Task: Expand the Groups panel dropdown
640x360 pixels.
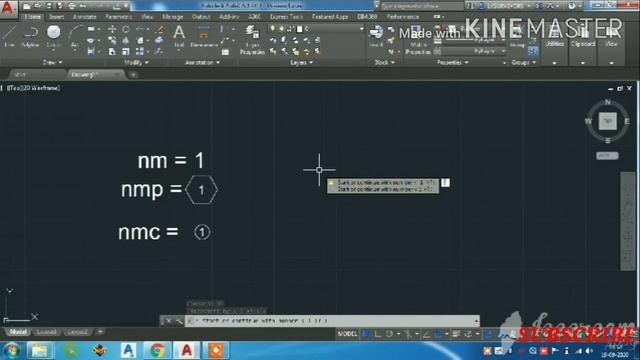Action: 523,62
